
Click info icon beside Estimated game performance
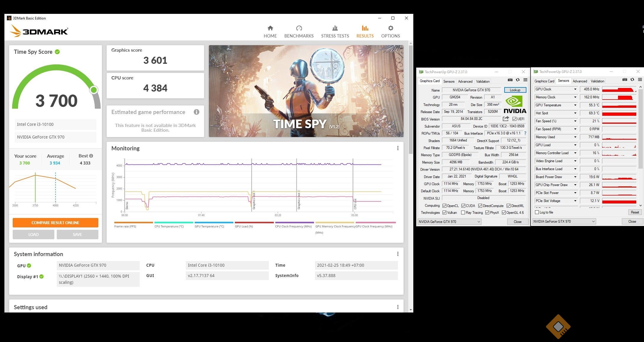(x=196, y=112)
